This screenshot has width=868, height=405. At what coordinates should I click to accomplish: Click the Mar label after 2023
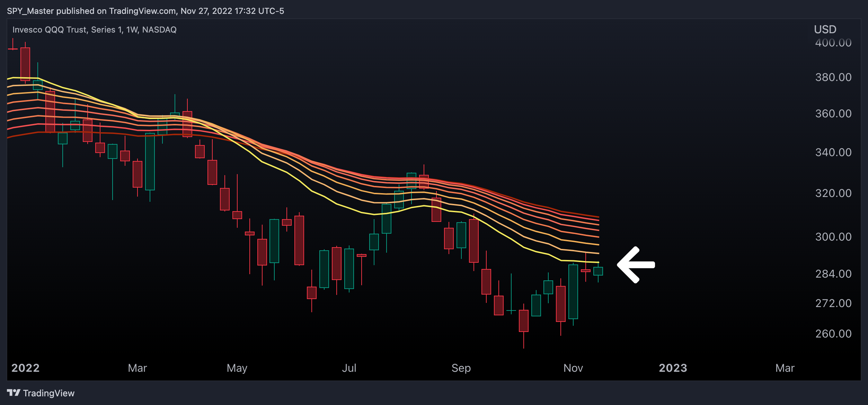tap(785, 368)
